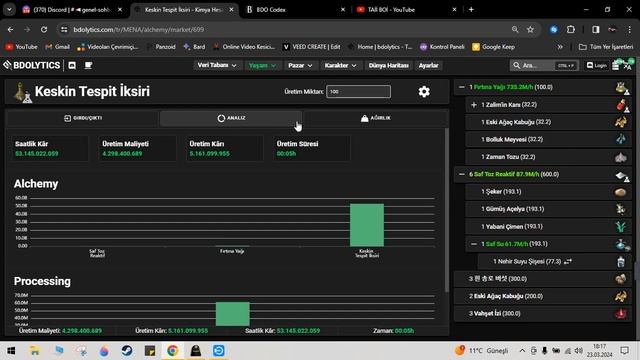640x360 pixels.
Task: Collapse the Fırtına Yağı tree node
Action: (x=462, y=87)
